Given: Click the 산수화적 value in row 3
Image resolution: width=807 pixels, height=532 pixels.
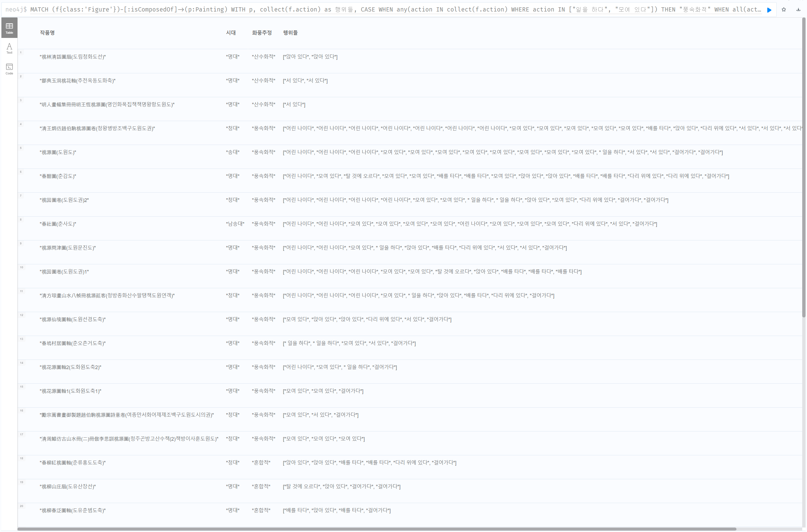Looking at the screenshot, I should point(263,104).
